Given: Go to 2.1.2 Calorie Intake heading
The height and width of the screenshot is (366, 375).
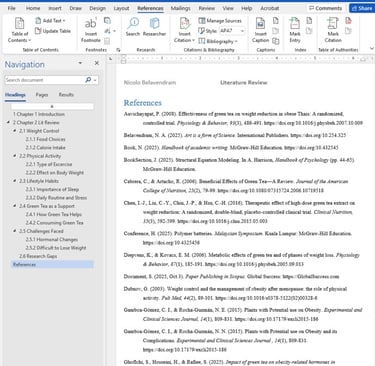Looking at the screenshot, I should (45, 147).
